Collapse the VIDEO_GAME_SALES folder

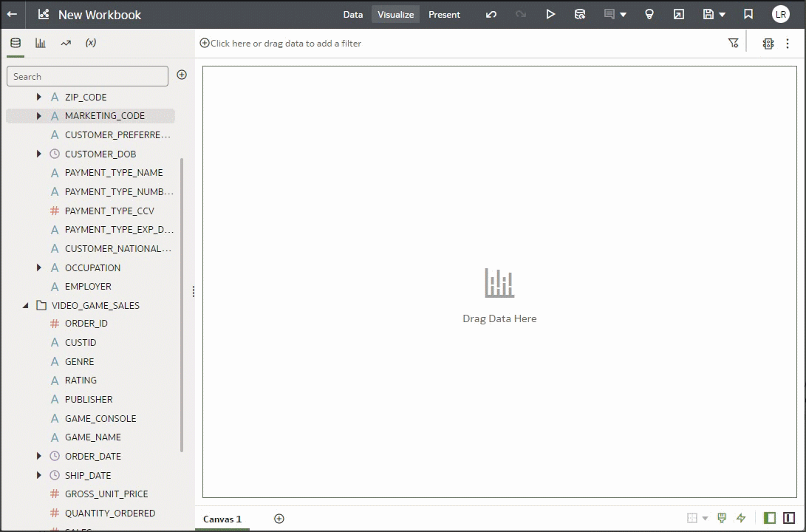(x=27, y=305)
